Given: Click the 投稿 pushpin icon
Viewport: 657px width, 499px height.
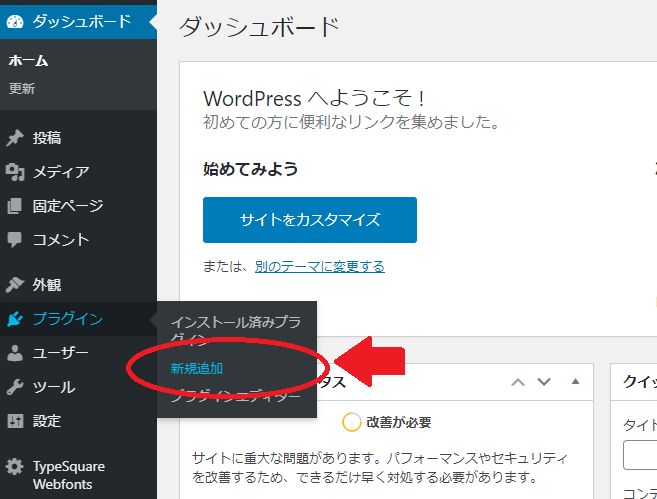Looking at the screenshot, I should point(15,138).
